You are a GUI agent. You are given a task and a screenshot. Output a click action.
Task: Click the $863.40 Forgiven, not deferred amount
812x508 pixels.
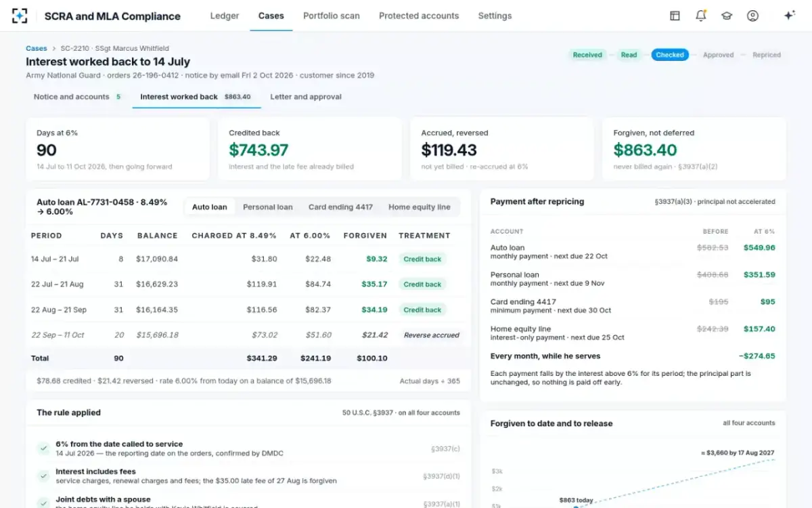coord(644,150)
